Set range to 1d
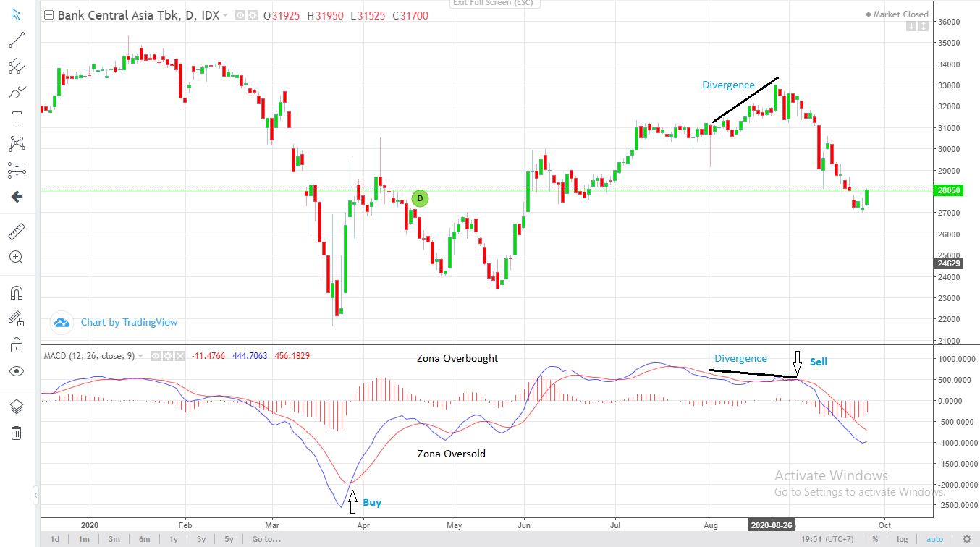980x547 pixels. point(54,539)
